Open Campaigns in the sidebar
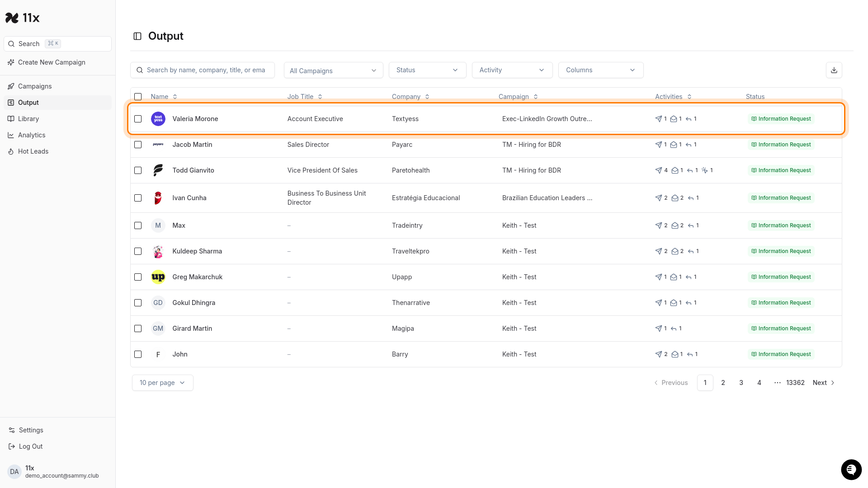868x488 pixels. (57, 86)
